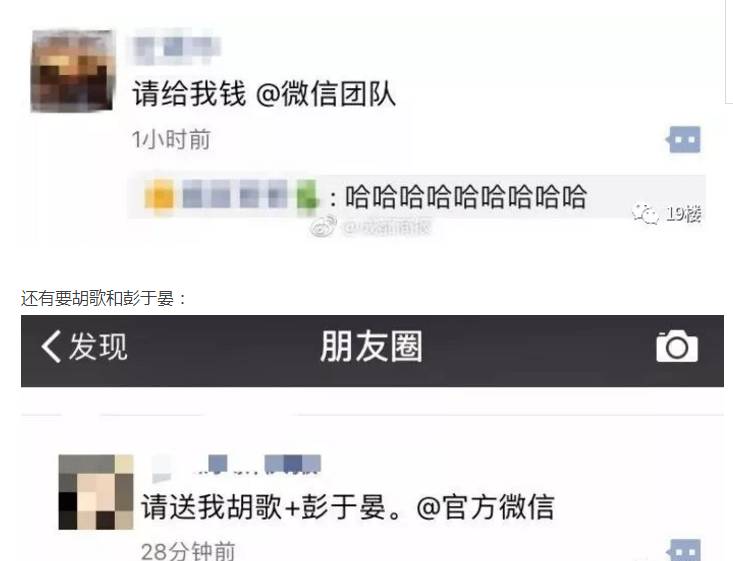Click the 28分钟前 timestamp

pyautogui.click(x=188, y=552)
